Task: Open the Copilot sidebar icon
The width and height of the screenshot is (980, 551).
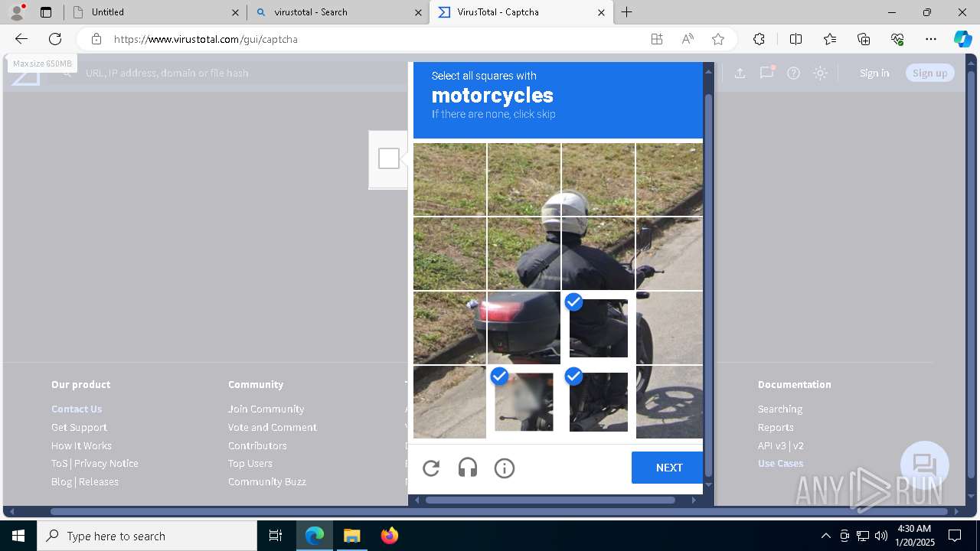Action: (962, 39)
